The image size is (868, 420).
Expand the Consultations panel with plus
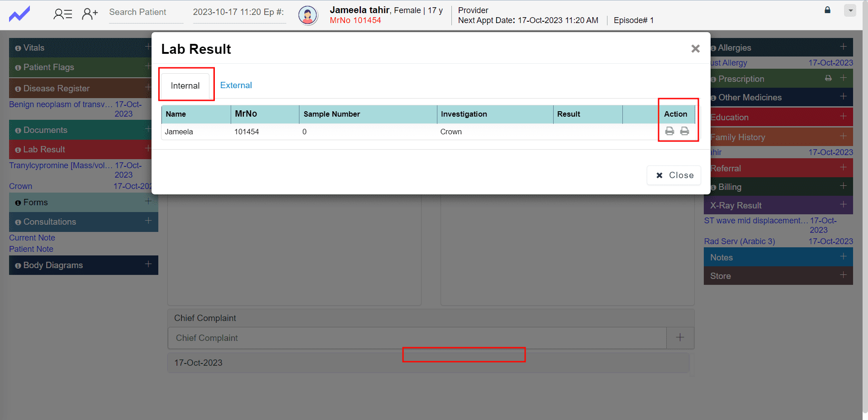click(148, 221)
